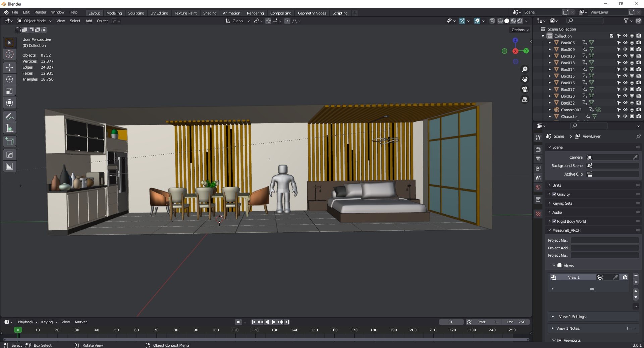Open the viewport Options dropdown

[x=520, y=30]
